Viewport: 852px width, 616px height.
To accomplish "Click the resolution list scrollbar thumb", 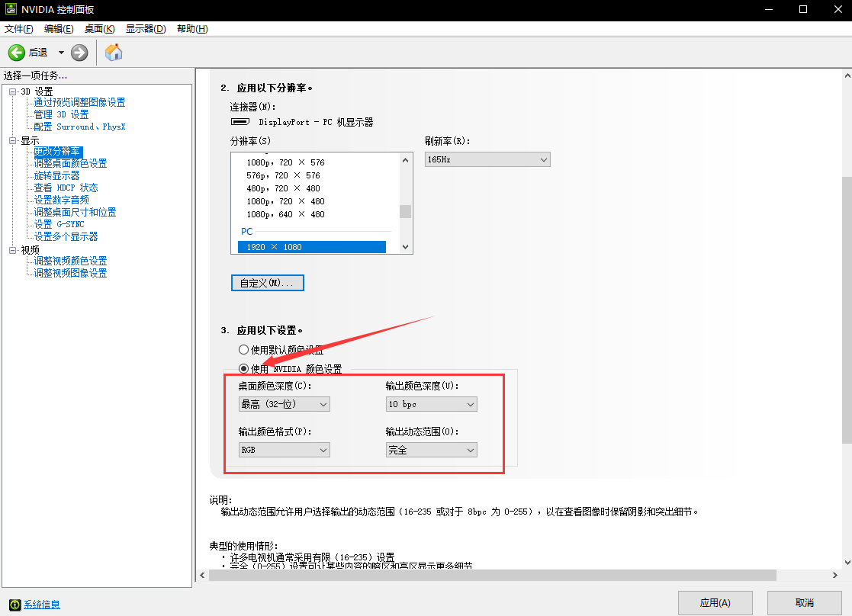I will pyautogui.click(x=405, y=211).
